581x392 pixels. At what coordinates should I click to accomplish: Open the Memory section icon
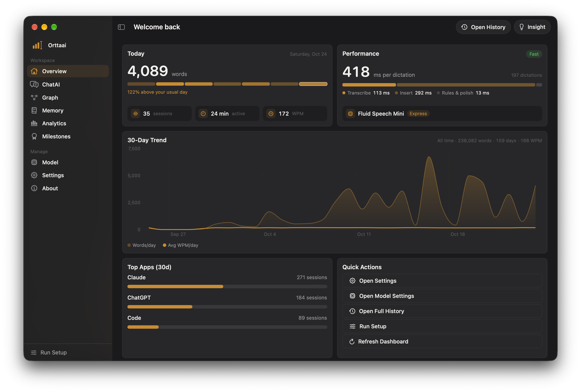coord(34,111)
